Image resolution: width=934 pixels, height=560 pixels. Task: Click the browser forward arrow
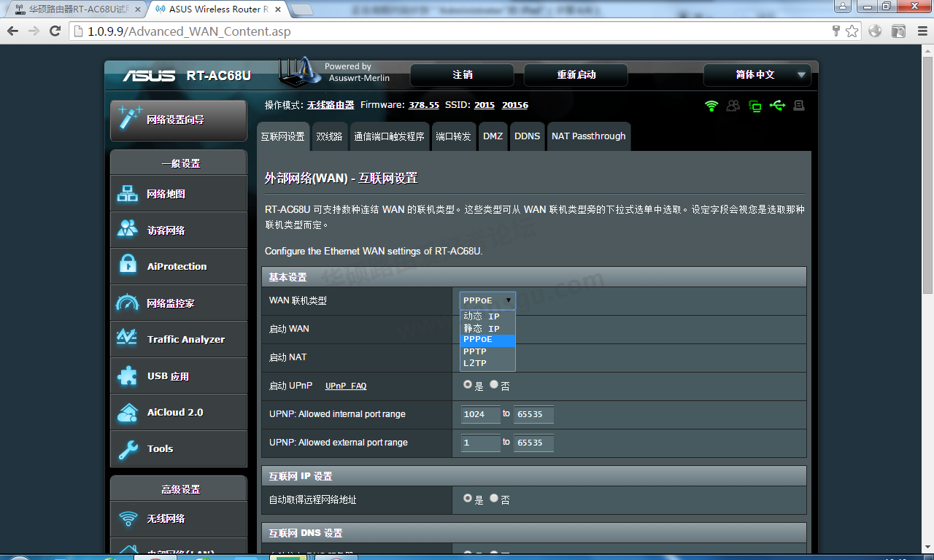34,31
